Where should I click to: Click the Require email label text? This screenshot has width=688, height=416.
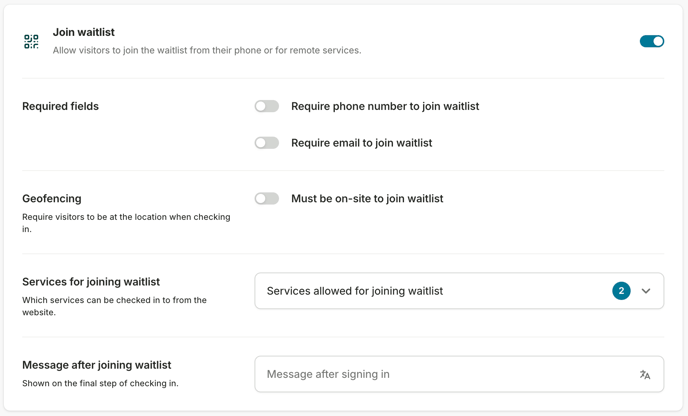tap(361, 143)
